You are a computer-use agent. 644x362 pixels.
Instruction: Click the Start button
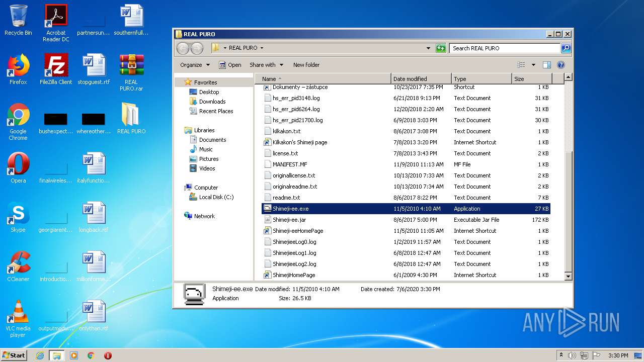pyautogui.click(x=14, y=355)
